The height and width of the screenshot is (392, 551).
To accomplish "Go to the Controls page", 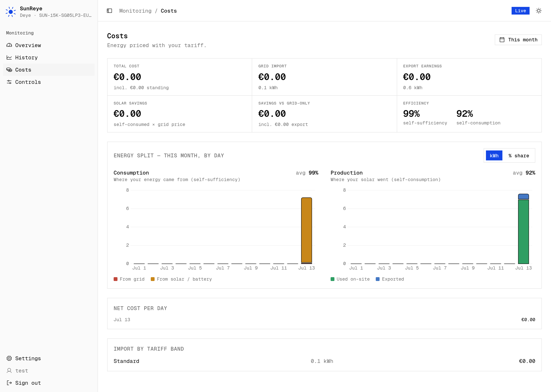I will pos(49,82).
